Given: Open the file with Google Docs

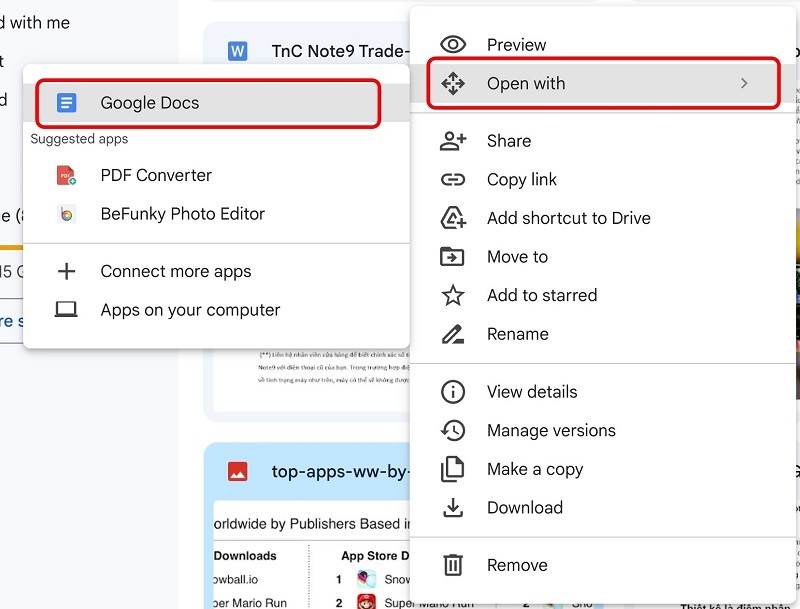Looking at the screenshot, I should 150,103.
